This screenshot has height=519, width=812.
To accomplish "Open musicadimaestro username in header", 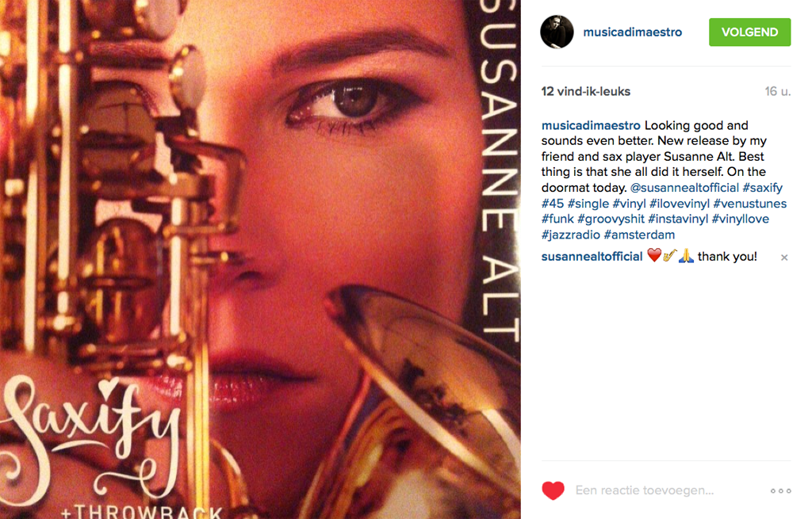I will click(x=632, y=32).
